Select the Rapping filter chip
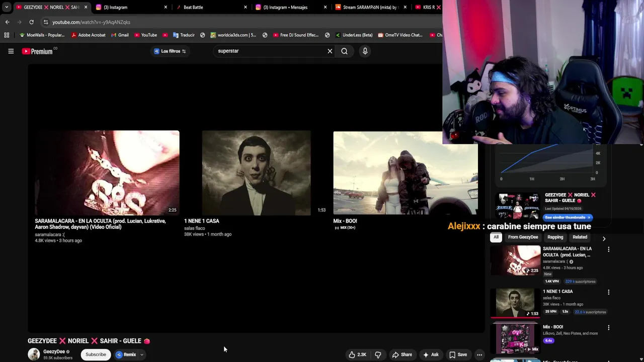The height and width of the screenshot is (362, 644). tap(555, 237)
